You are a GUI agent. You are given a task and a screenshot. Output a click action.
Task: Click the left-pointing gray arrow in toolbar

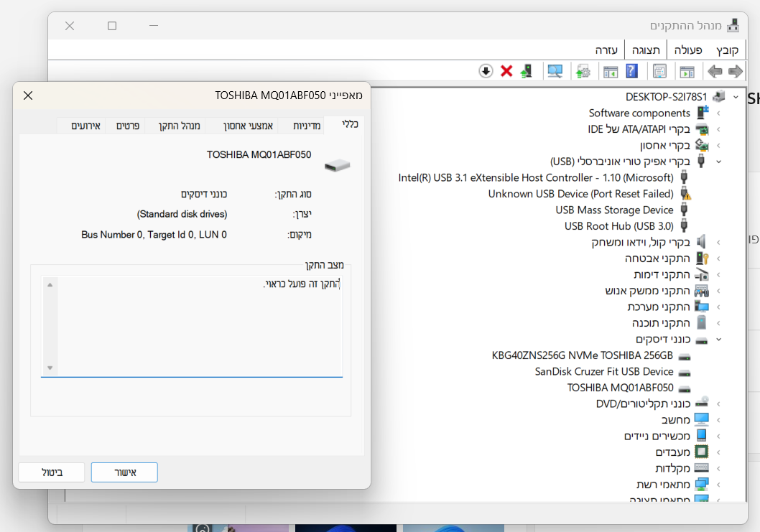tap(715, 71)
